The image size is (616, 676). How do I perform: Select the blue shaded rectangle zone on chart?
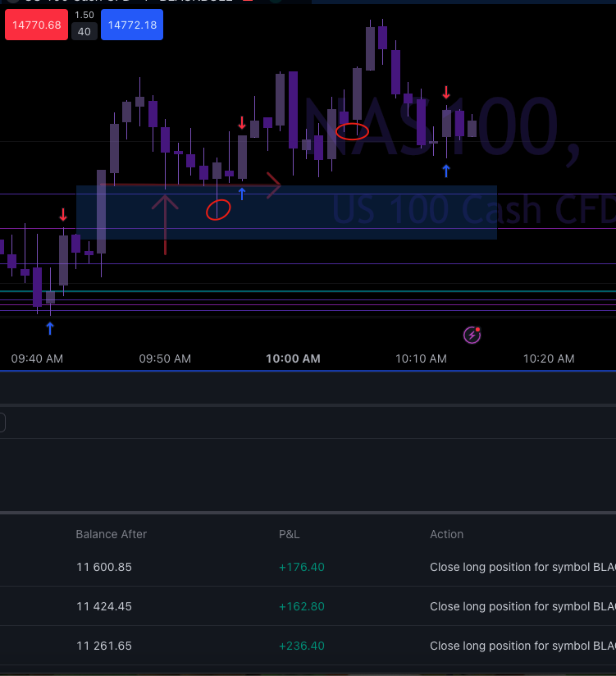pos(286,212)
